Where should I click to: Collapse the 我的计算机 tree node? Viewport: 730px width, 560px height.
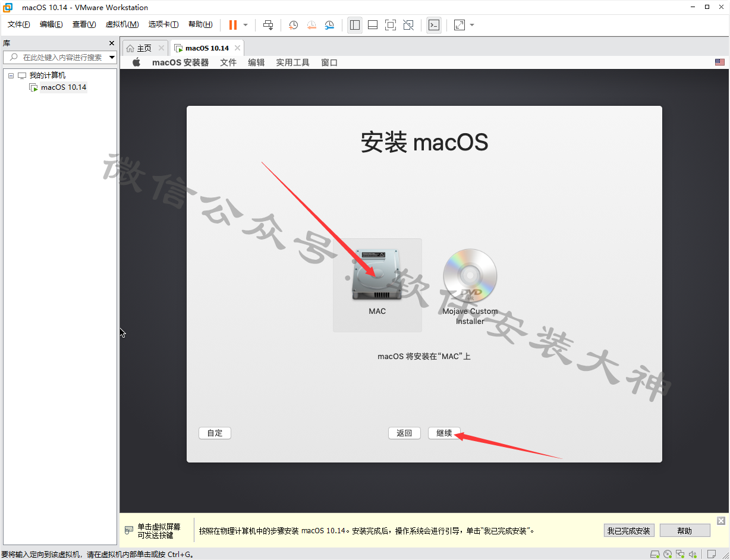[11, 75]
